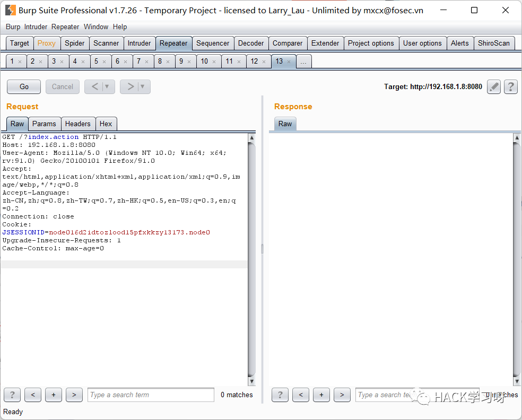This screenshot has width=522, height=420.
Task: Open request search options plus button
Action: click(x=54, y=395)
